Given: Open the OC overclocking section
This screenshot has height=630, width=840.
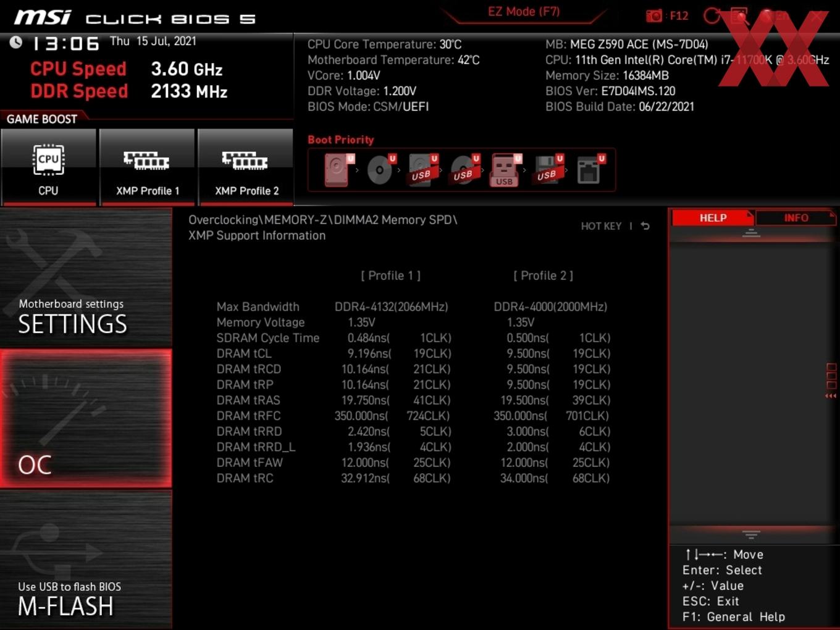Looking at the screenshot, I should coord(86,419).
